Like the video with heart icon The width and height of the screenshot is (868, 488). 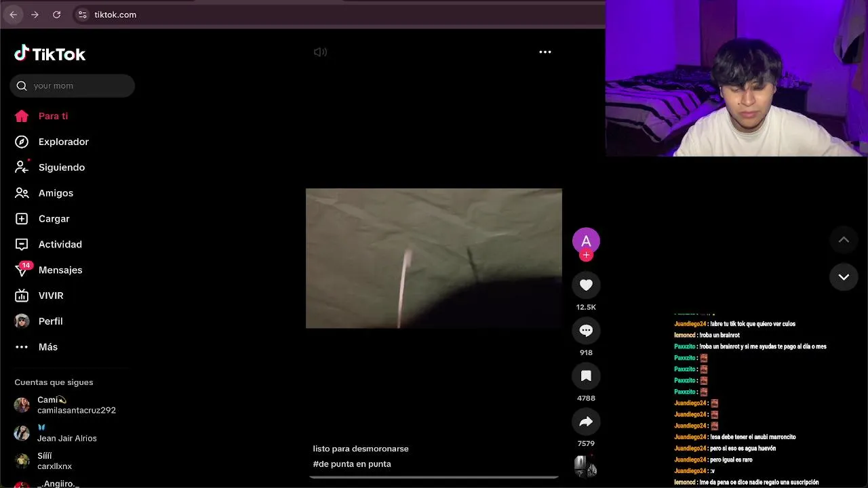[586, 285]
